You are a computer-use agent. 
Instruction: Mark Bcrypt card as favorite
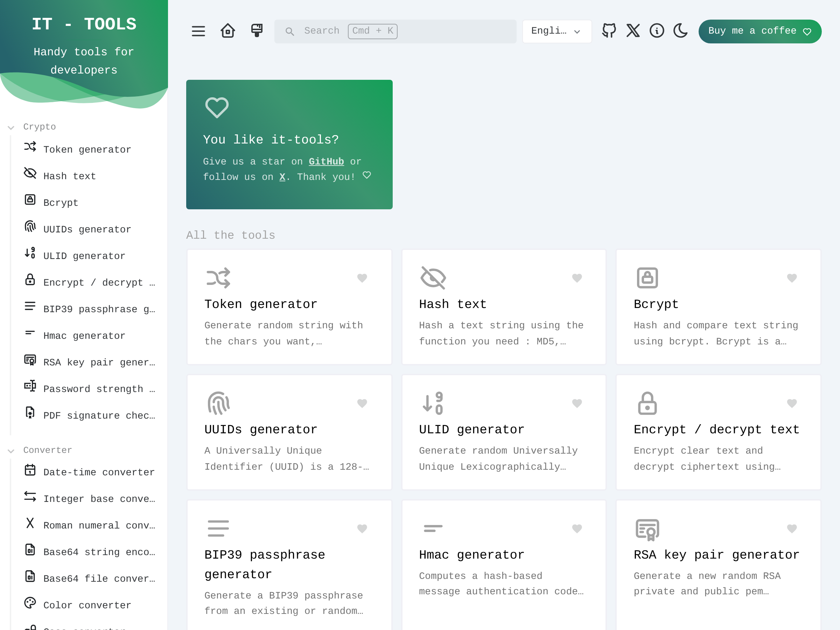[791, 278]
